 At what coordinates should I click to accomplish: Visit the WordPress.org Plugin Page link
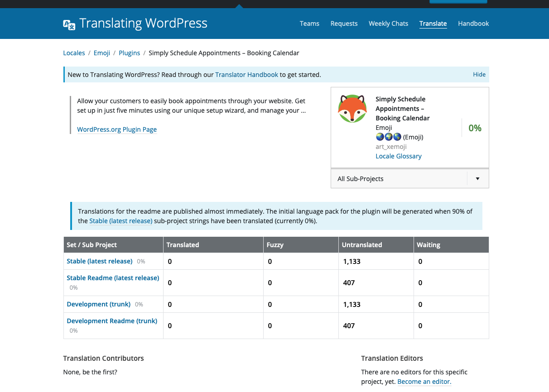point(117,129)
